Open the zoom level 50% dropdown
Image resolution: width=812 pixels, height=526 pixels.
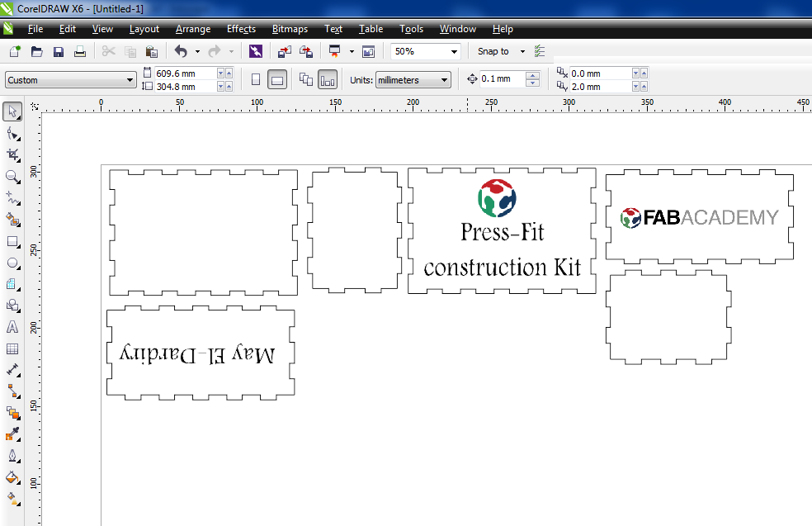454,51
